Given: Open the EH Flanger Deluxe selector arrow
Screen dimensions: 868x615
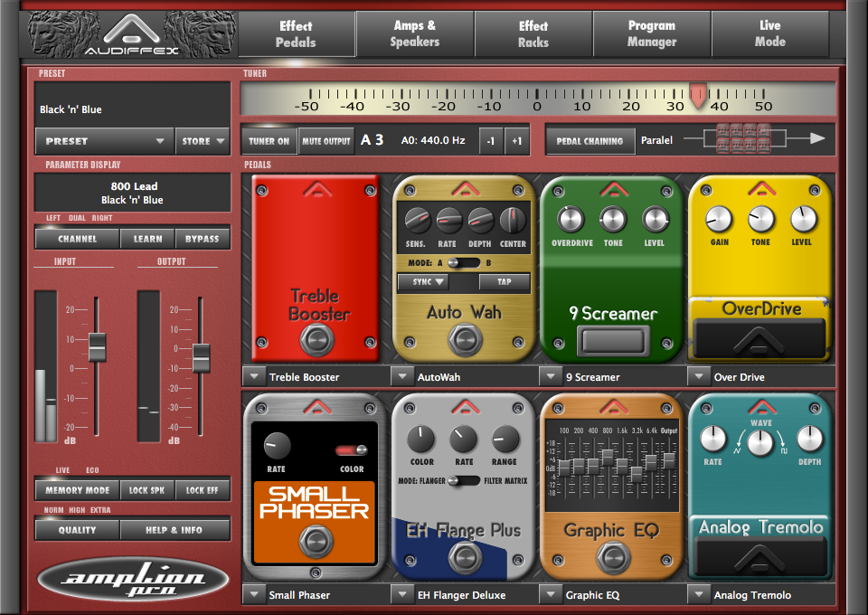Looking at the screenshot, I should coord(402,594).
